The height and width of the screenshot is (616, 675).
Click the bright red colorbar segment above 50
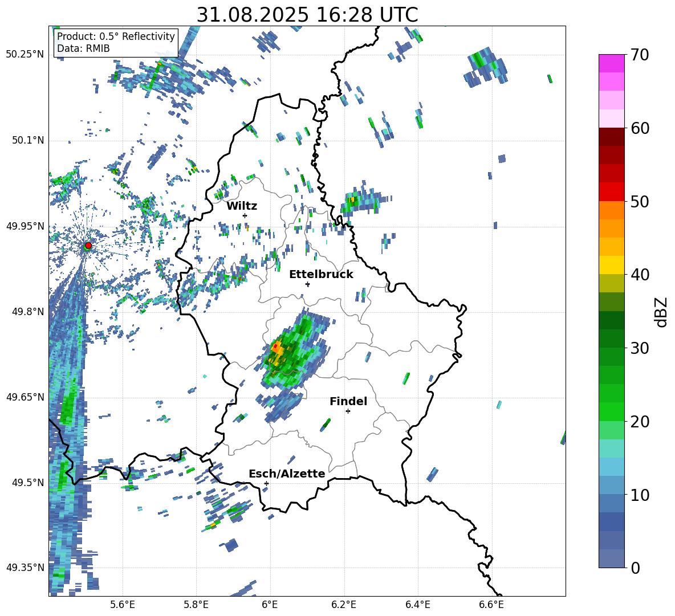pyautogui.click(x=611, y=192)
